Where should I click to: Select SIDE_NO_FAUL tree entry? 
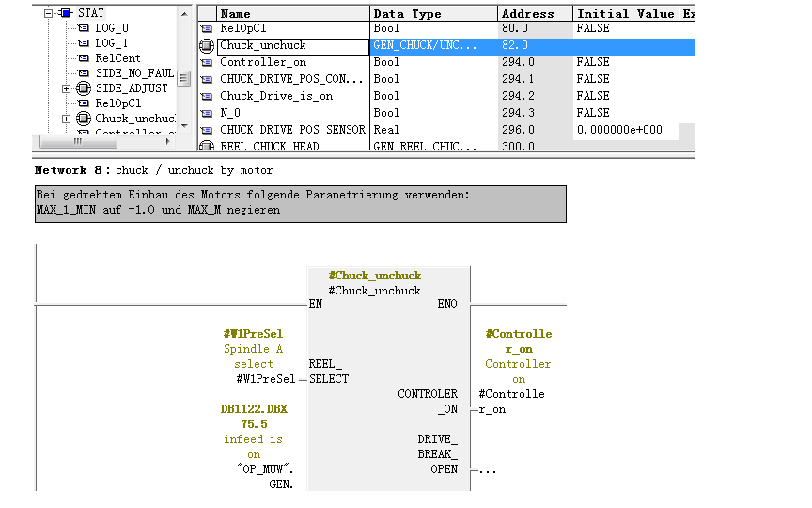[134, 73]
